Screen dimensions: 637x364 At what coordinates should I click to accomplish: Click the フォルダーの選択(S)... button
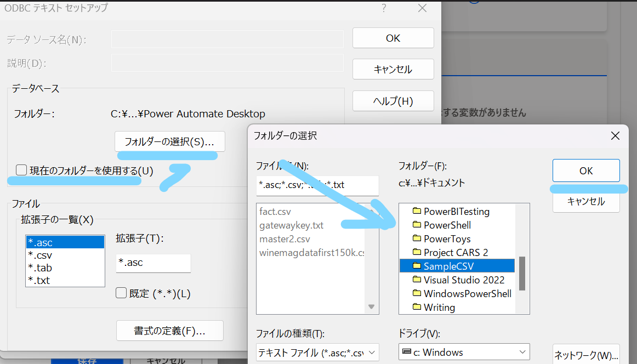(169, 141)
